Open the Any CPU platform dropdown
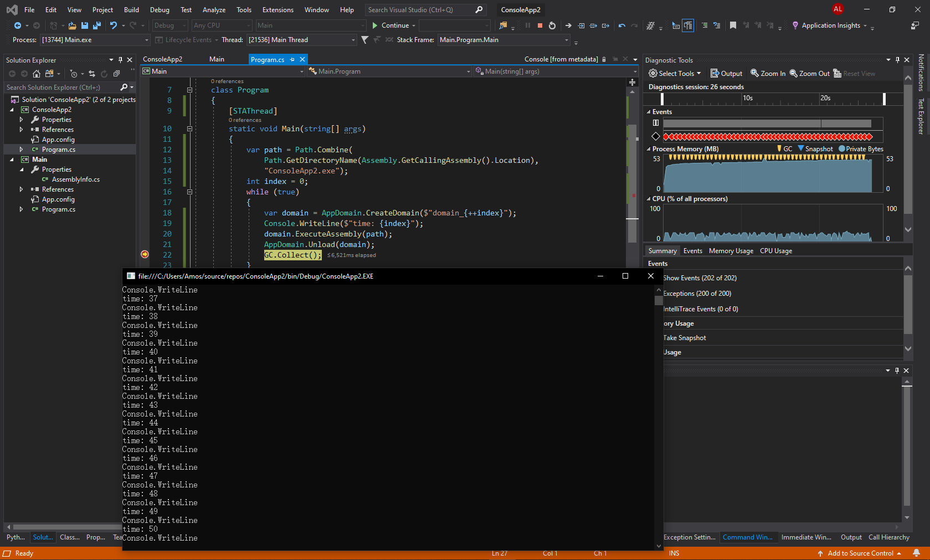This screenshot has height=560, width=930. 221,25
